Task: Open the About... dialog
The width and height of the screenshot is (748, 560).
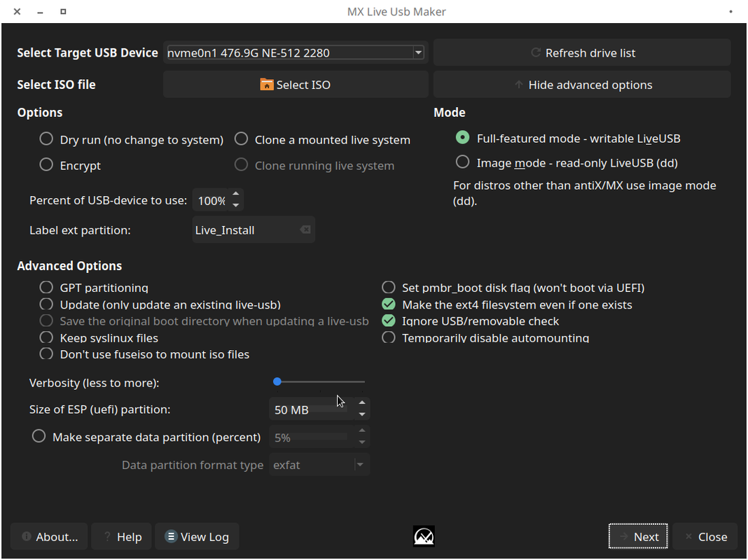Action: tap(49, 537)
